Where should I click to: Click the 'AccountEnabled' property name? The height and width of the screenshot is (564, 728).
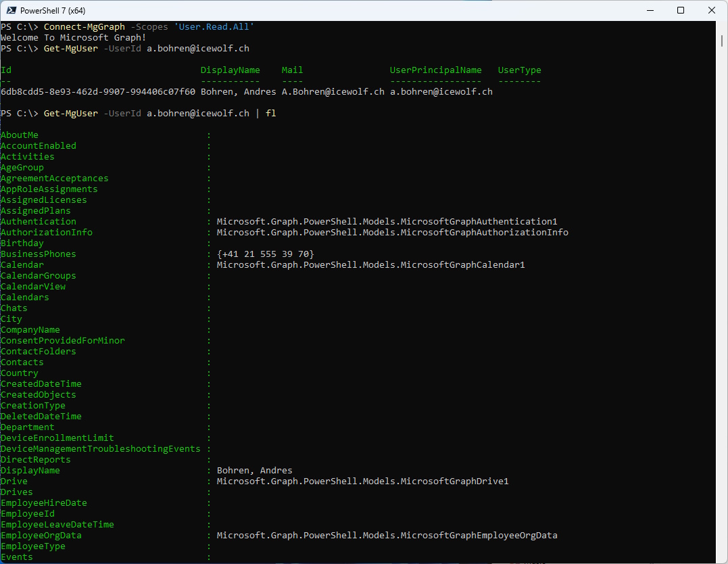(x=39, y=146)
